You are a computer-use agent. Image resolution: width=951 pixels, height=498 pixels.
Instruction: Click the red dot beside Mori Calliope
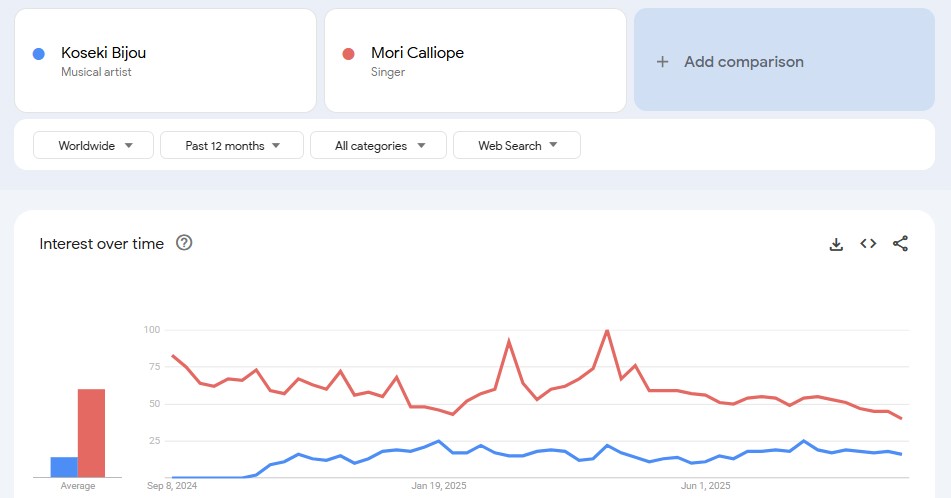coord(348,54)
